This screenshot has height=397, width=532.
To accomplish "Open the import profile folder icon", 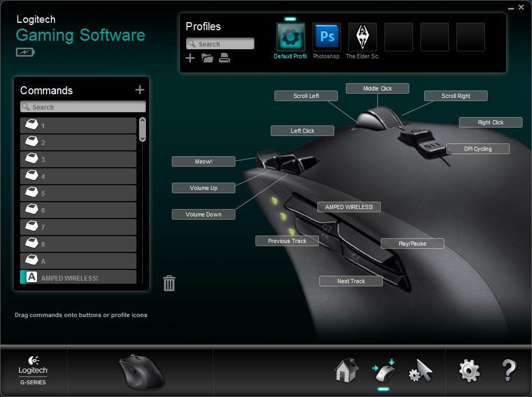I will click(207, 58).
